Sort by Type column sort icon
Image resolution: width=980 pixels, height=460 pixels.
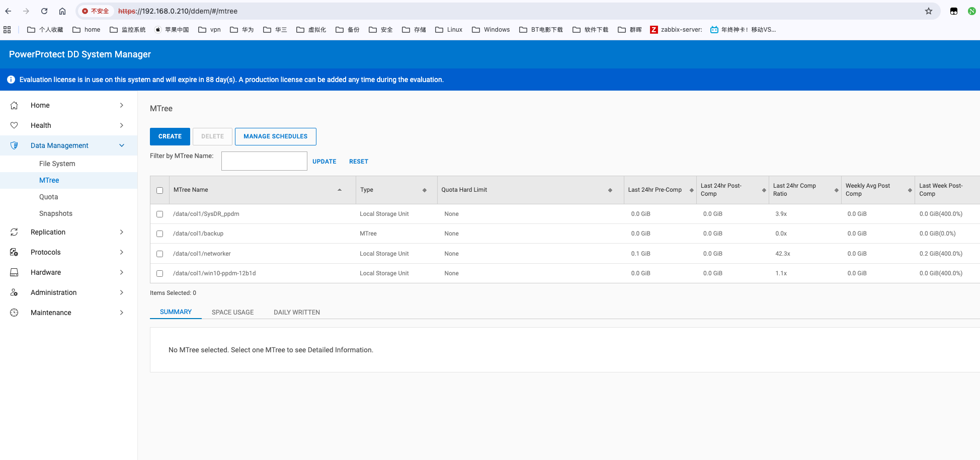click(x=425, y=190)
